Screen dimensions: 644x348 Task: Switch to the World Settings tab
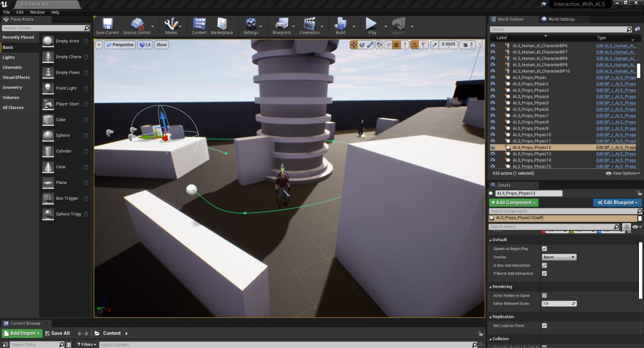(x=561, y=19)
